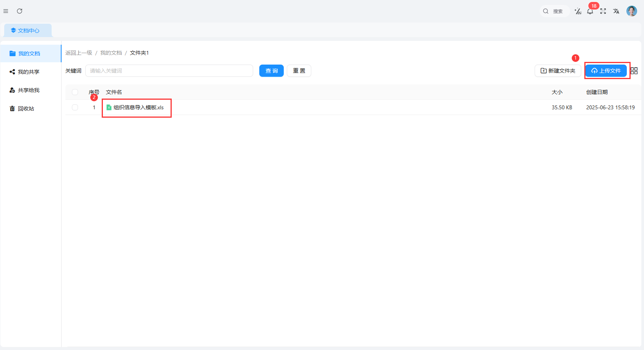Click the 重置 reset button

299,71
